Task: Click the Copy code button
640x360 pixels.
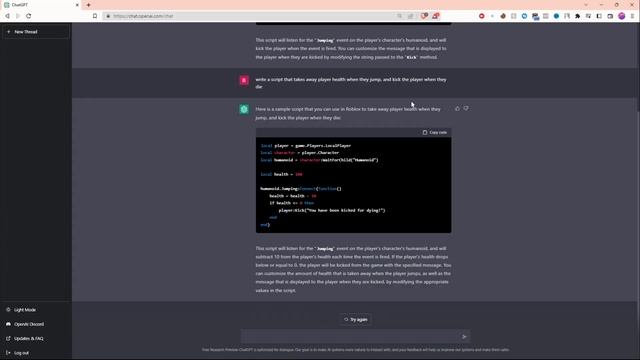Action: pyautogui.click(x=435, y=132)
